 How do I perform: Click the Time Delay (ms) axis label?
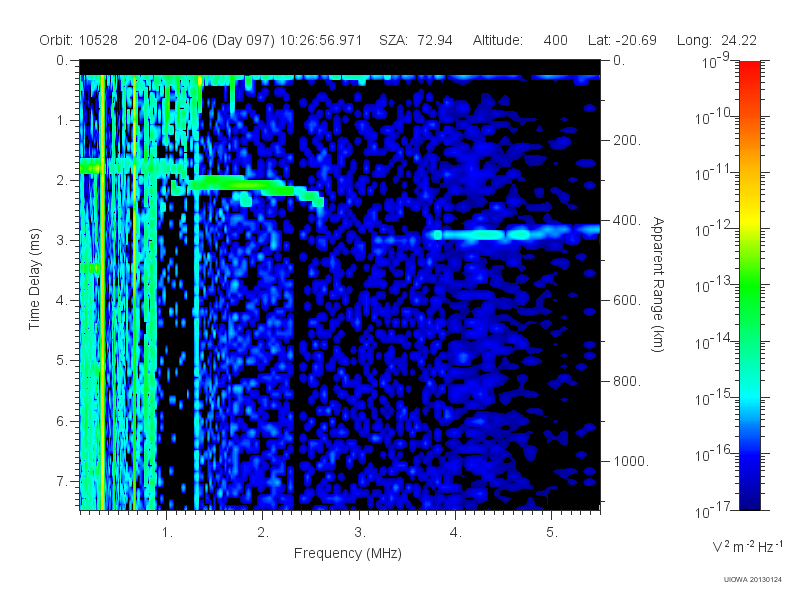tap(34, 279)
